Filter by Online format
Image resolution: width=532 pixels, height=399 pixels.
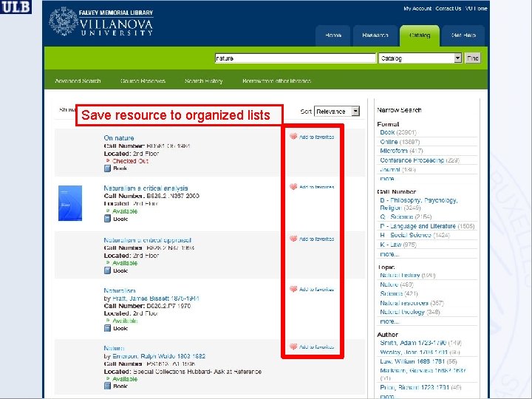coord(389,141)
